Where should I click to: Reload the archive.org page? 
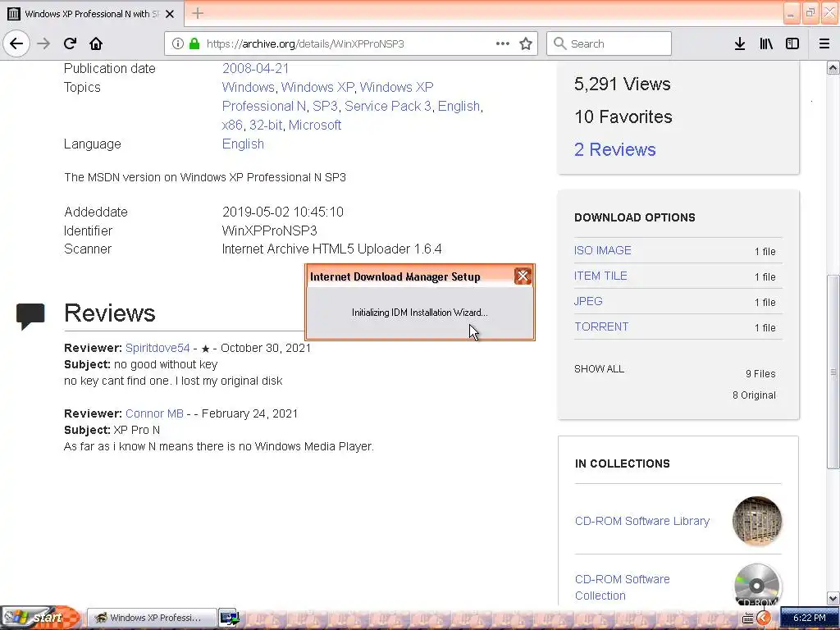pyautogui.click(x=70, y=43)
